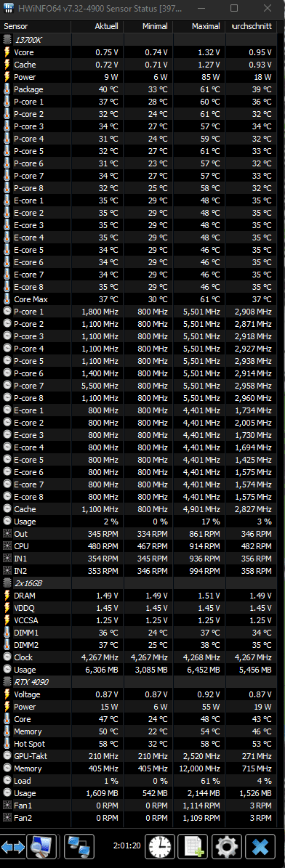Click memory Clock current 4,267 MHz
Screen dimensions: 285x868
point(100,657)
